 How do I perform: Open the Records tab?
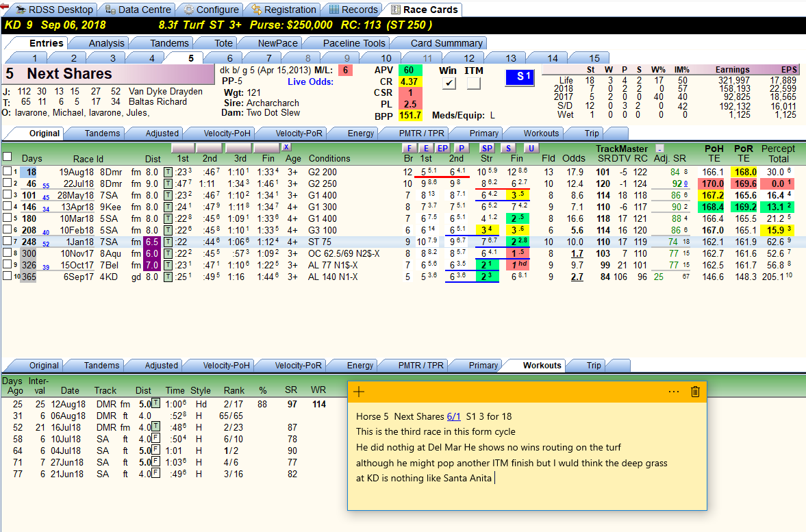coord(353,10)
